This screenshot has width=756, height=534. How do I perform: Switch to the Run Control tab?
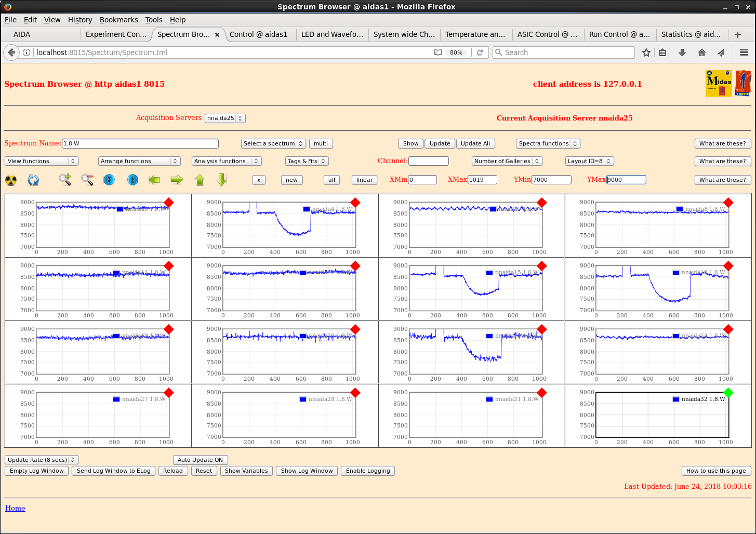click(619, 34)
